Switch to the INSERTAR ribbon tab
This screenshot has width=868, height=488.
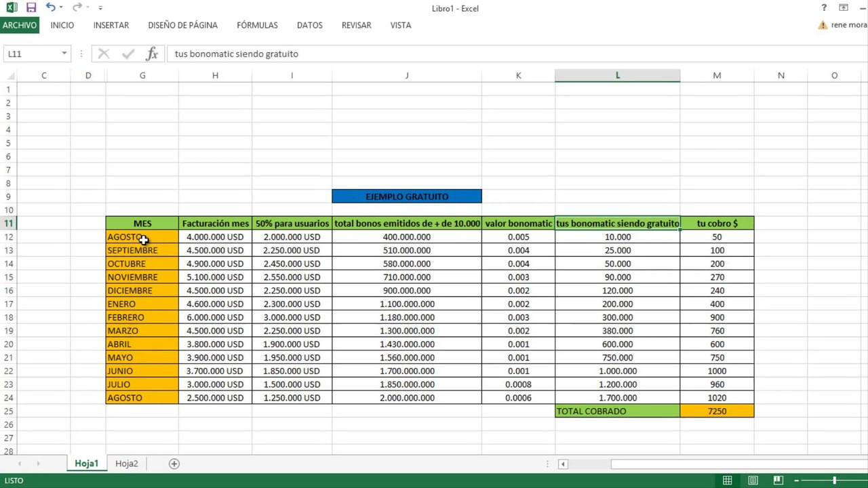(x=111, y=25)
